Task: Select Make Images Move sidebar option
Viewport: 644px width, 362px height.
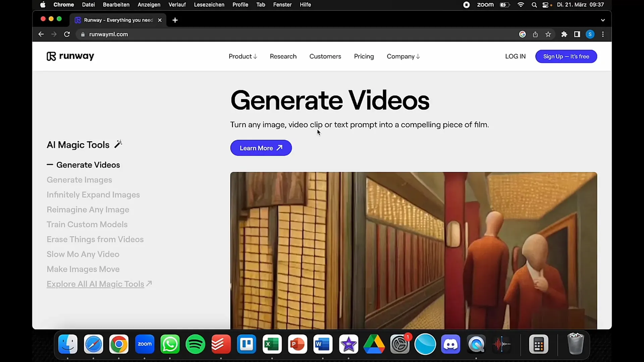Action: pos(83,269)
